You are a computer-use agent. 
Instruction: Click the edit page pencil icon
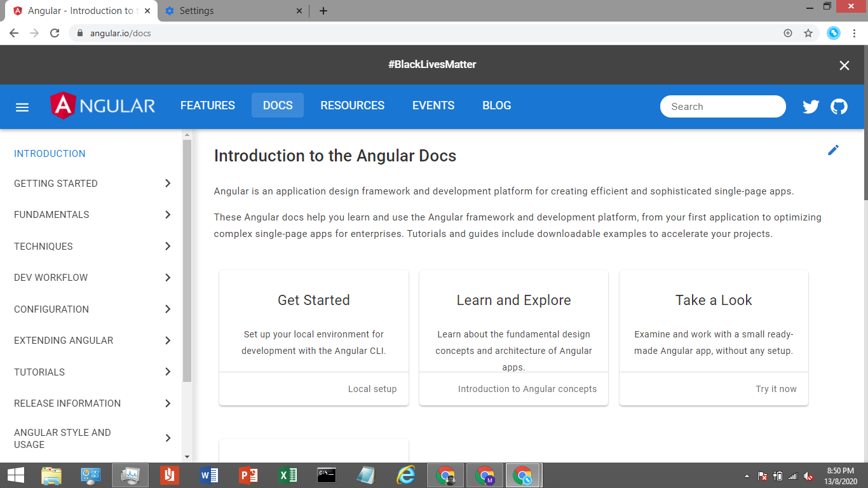click(x=834, y=150)
